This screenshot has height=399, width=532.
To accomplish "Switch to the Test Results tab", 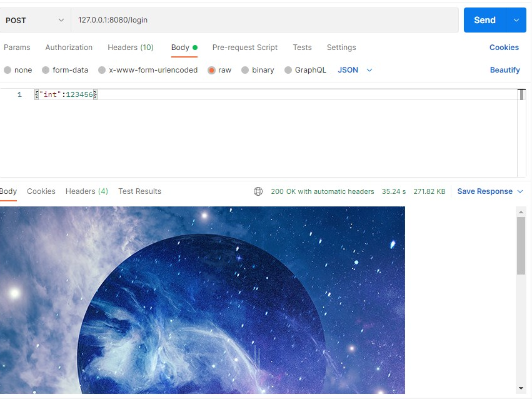I will tap(140, 191).
